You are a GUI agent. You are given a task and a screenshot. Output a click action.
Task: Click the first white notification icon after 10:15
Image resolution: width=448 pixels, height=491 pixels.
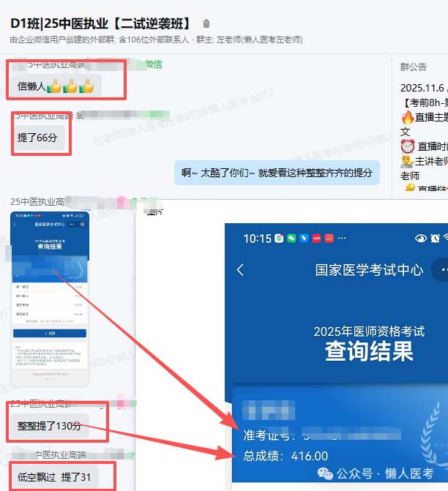(279, 239)
